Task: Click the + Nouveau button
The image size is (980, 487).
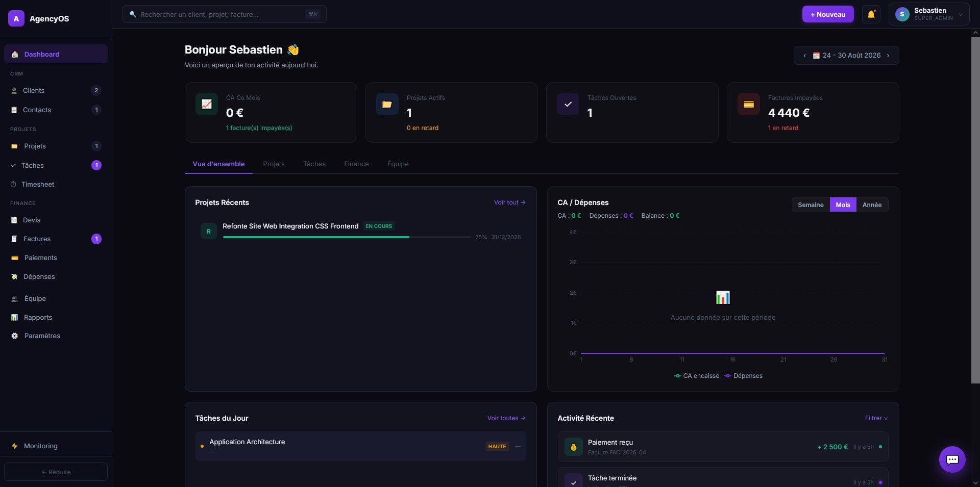Action: pos(828,14)
